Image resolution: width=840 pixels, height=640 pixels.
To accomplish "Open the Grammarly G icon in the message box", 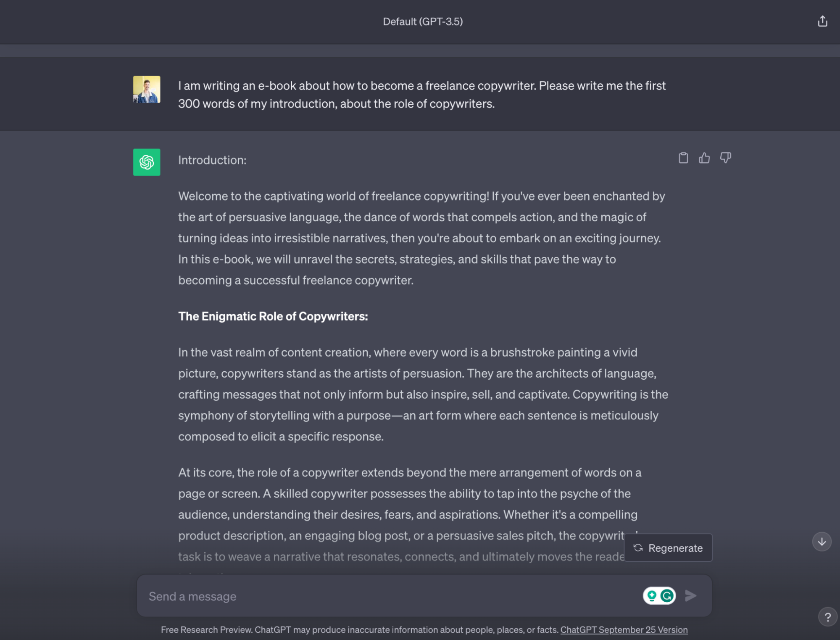I will point(667,596).
